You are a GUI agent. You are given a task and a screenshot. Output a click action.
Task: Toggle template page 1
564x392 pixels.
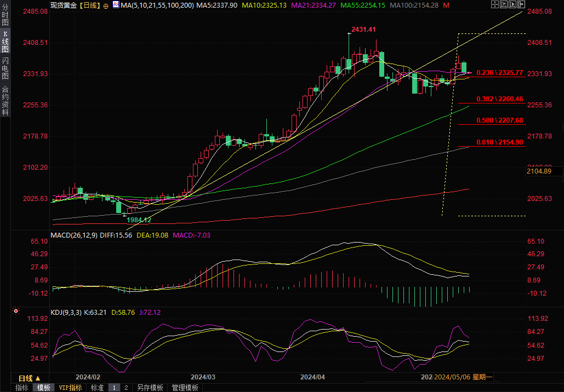tap(114, 388)
